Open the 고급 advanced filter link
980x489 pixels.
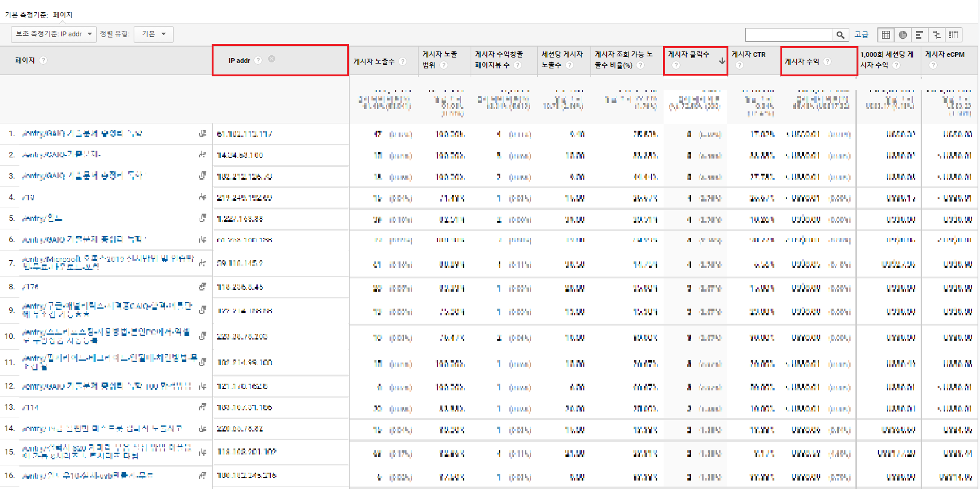861,34
